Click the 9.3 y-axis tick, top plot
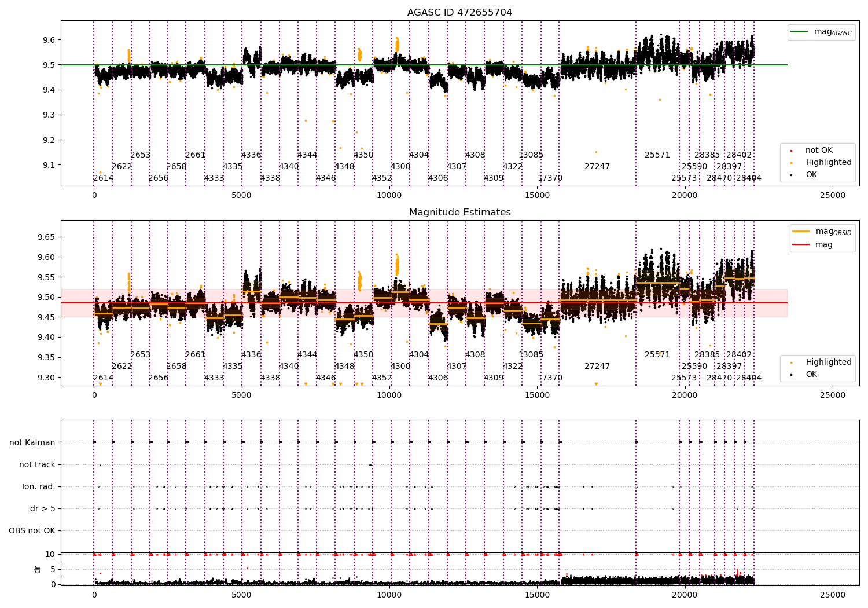Image resolution: width=868 pixels, height=608 pixels. point(49,115)
